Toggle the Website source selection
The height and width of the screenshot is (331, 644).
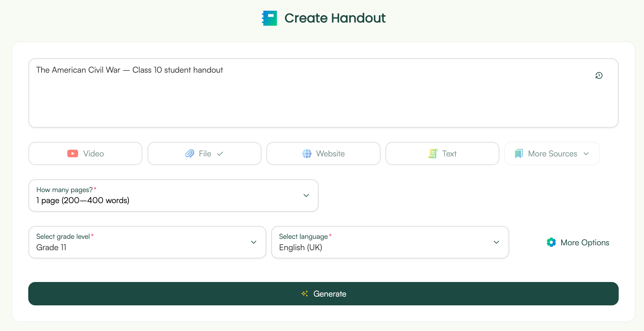click(323, 153)
